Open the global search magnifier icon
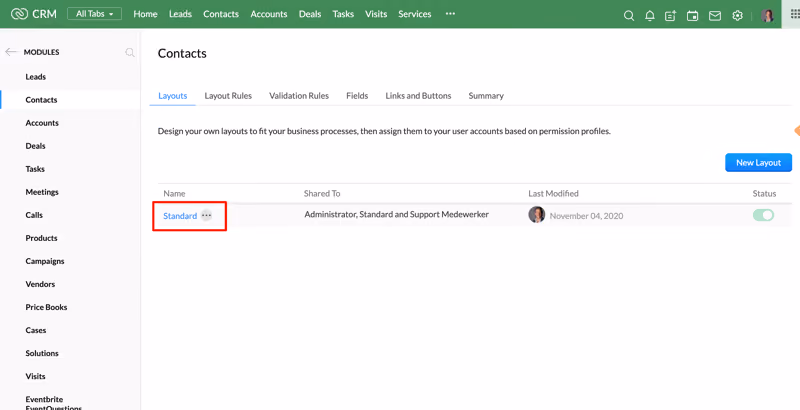The image size is (800, 410). coord(629,16)
